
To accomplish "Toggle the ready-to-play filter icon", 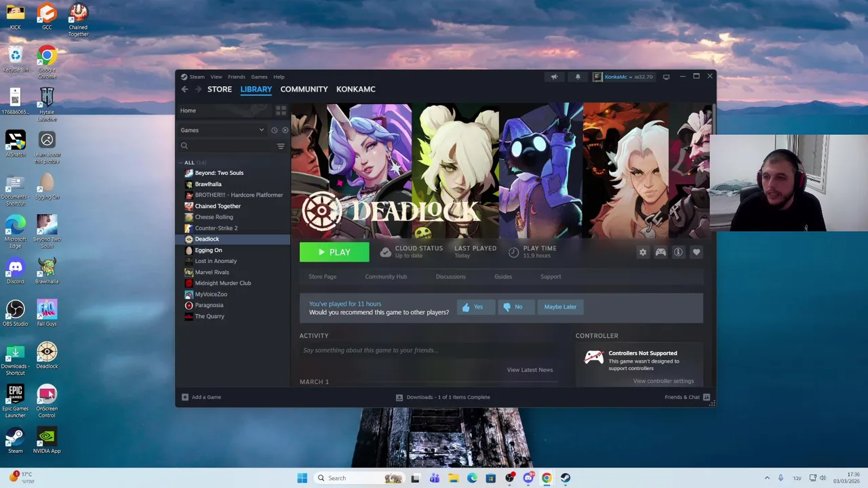I will (285, 130).
